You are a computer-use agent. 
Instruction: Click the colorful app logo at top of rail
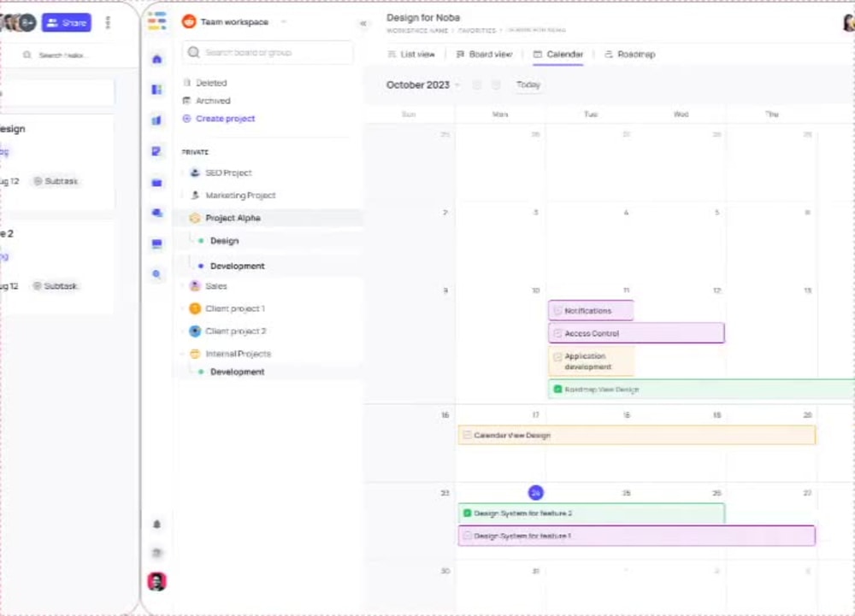pos(157,21)
